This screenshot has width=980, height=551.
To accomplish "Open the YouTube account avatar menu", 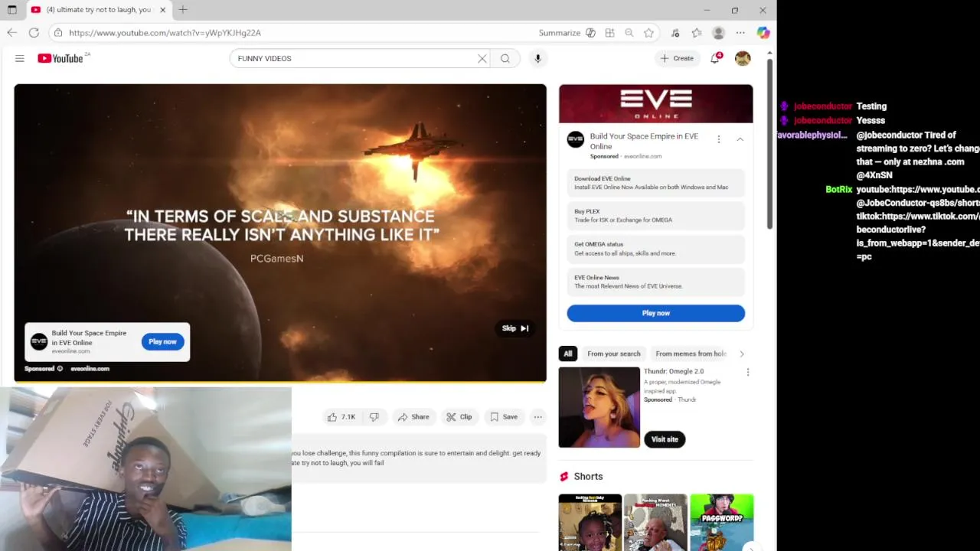I will 743,58.
